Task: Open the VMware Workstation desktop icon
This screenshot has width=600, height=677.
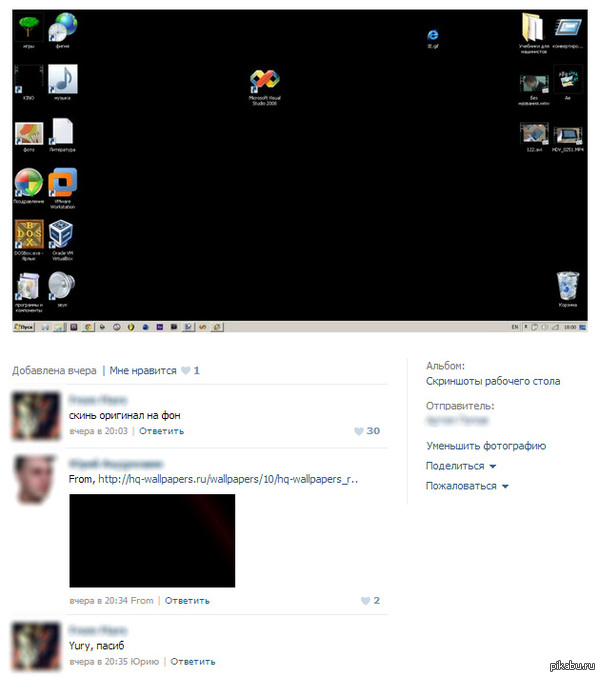Action: pos(62,185)
